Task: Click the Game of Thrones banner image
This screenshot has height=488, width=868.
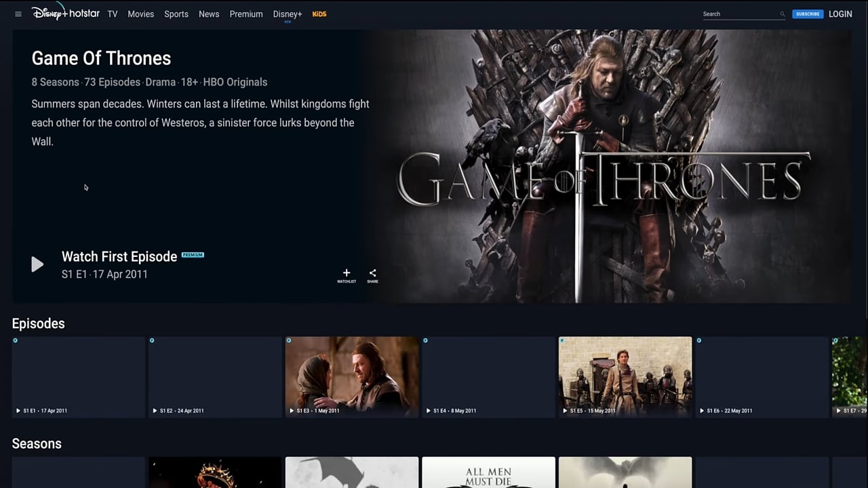Action: coord(610,166)
